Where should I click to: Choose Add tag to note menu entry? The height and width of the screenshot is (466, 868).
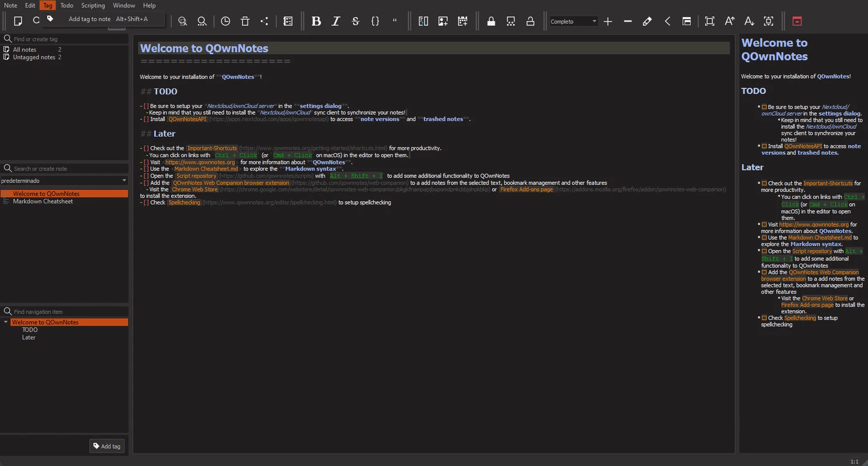pyautogui.click(x=103, y=19)
